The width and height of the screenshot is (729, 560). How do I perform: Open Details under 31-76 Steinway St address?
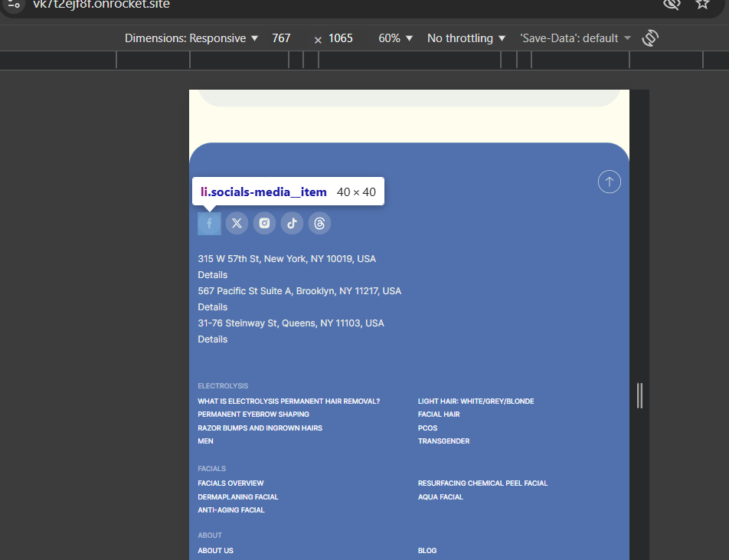[212, 339]
